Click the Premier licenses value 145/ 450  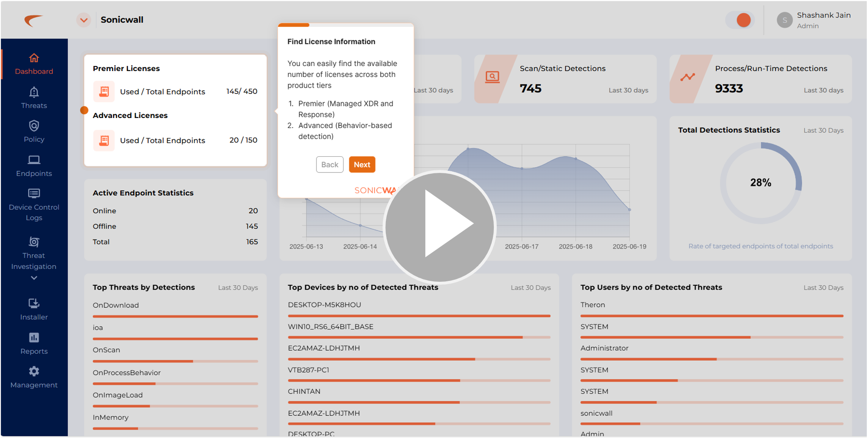[242, 91]
